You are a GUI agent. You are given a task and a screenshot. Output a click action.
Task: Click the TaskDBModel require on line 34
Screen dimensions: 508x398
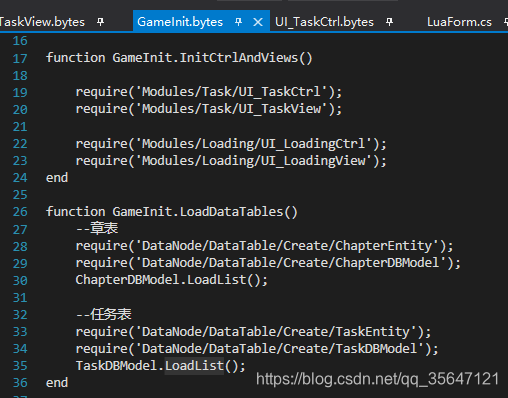[257, 349]
